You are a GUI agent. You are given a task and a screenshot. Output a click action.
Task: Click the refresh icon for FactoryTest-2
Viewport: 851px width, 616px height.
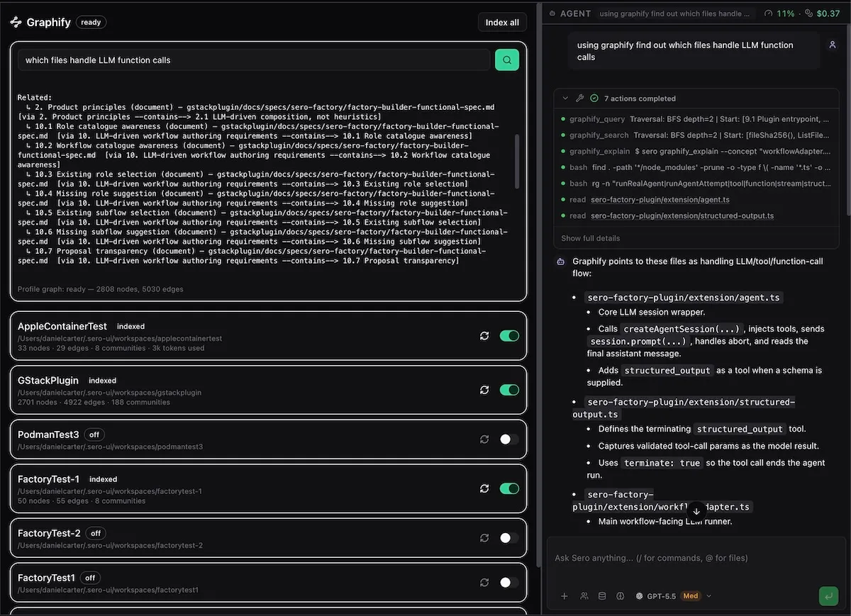click(x=484, y=538)
